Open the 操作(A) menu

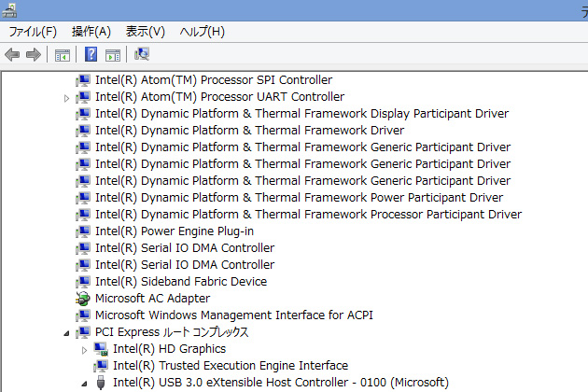point(91,32)
